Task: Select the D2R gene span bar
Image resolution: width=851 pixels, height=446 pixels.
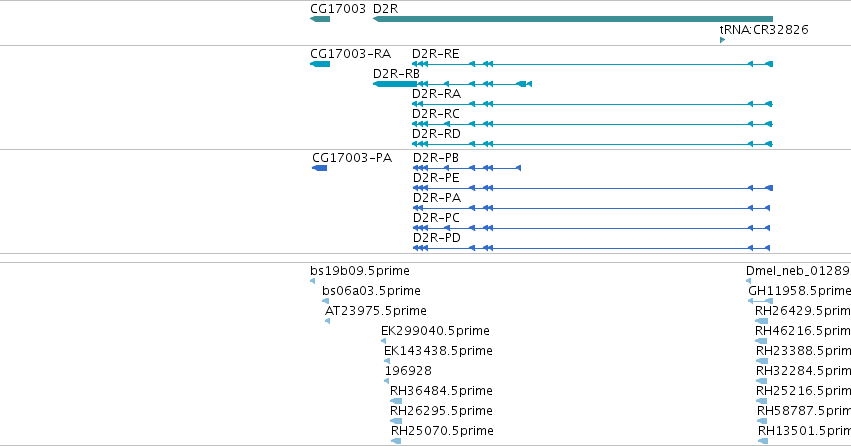Action: (x=573, y=20)
